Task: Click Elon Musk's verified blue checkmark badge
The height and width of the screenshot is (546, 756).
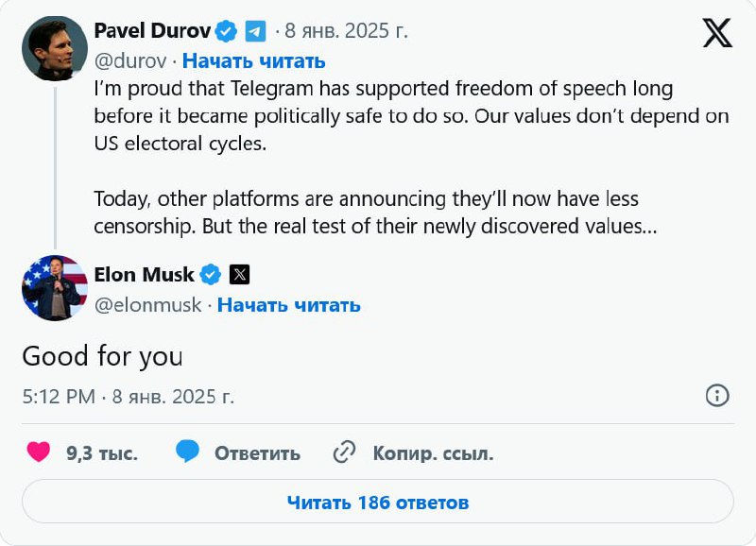Action: (x=210, y=275)
